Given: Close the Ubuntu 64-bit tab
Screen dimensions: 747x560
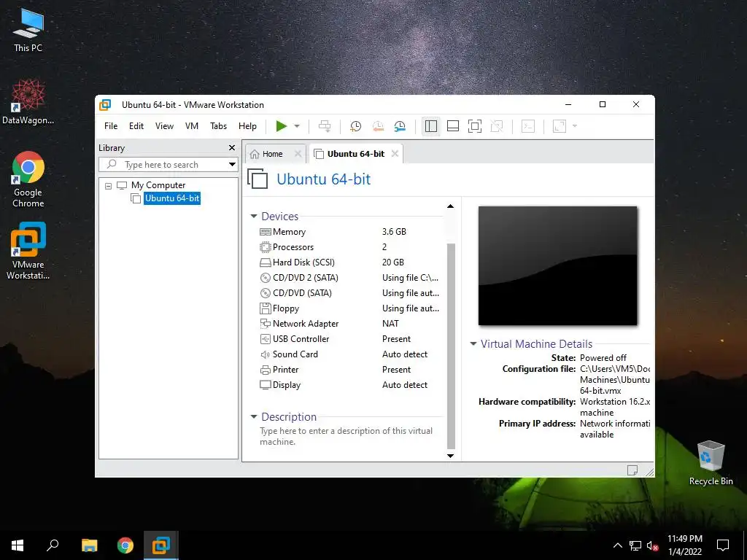Looking at the screenshot, I should [395, 154].
